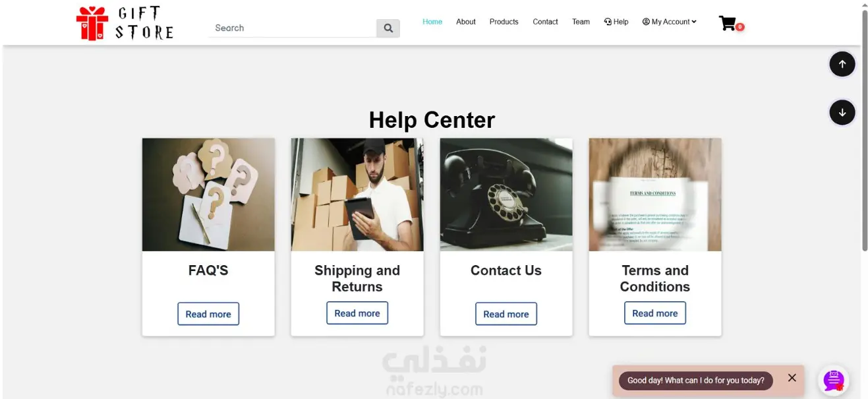Click the Gift Store logo
Image resolution: width=868 pixels, height=399 pixels.
(125, 23)
